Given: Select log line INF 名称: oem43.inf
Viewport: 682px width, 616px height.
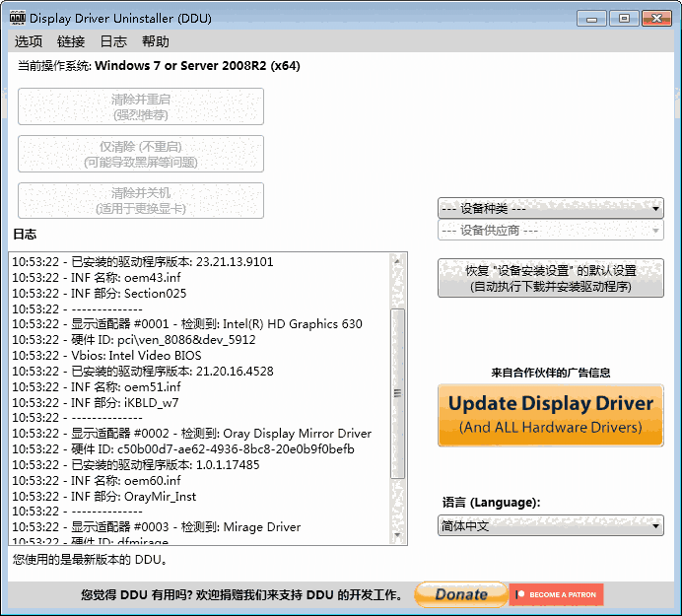Looking at the screenshot, I should (x=97, y=277).
